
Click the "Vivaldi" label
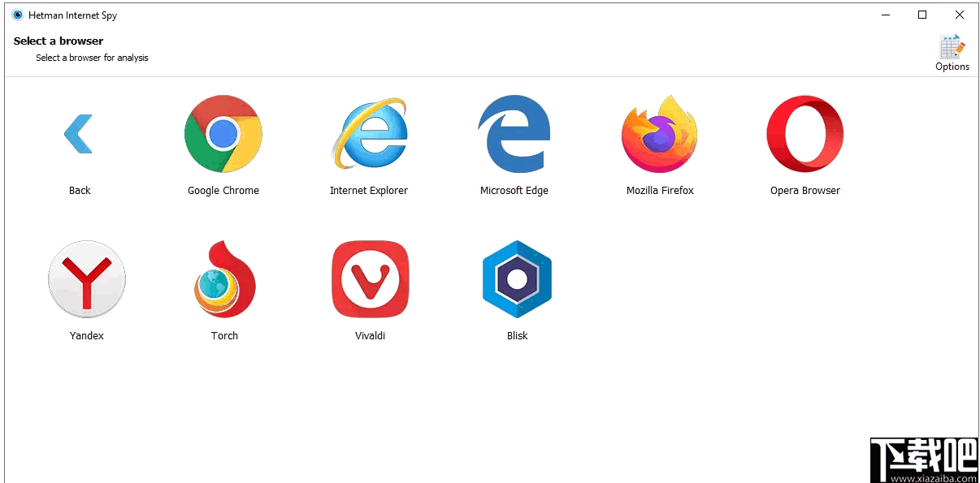(x=371, y=336)
